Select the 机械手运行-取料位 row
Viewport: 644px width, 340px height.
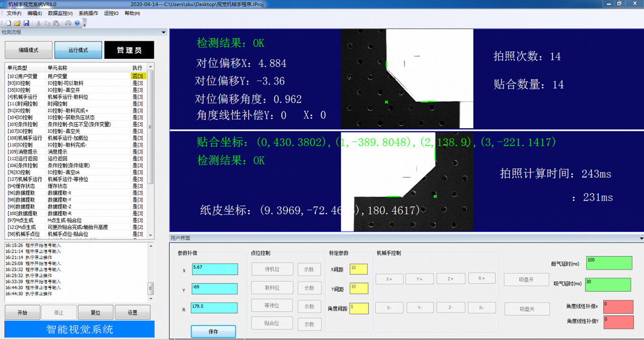click(76, 97)
